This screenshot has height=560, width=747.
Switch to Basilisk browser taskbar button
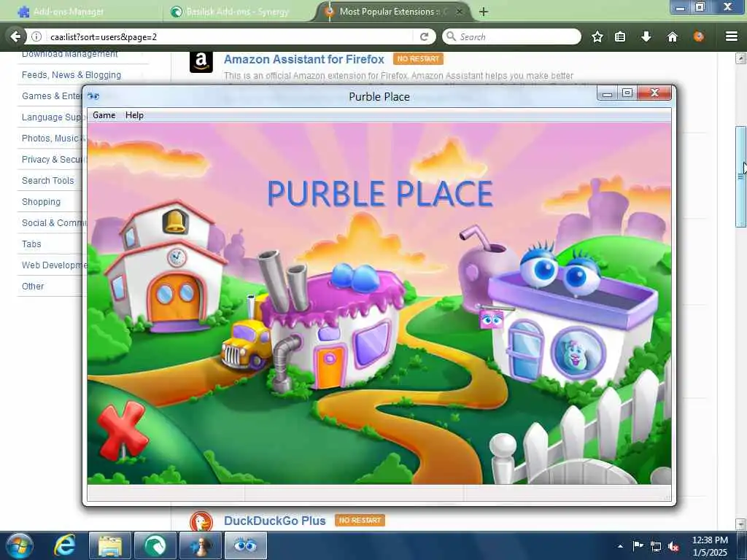coord(155,545)
